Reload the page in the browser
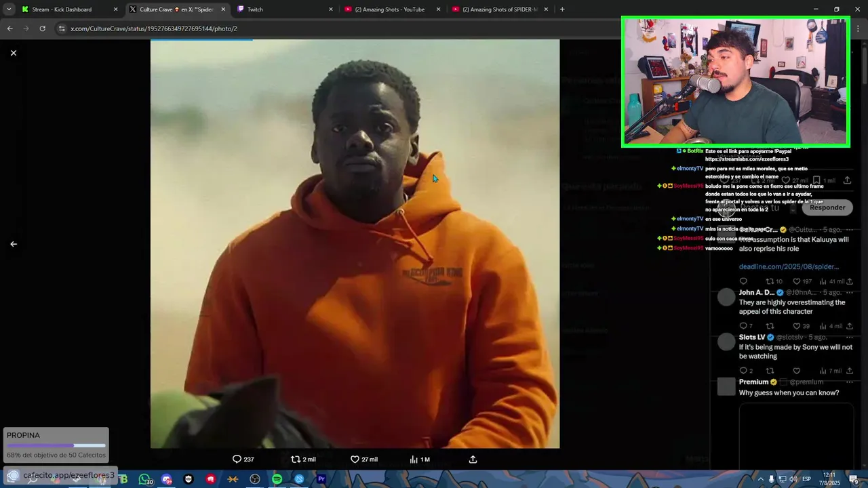Viewport: 868px width, 488px height. click(x=42, y=28)
